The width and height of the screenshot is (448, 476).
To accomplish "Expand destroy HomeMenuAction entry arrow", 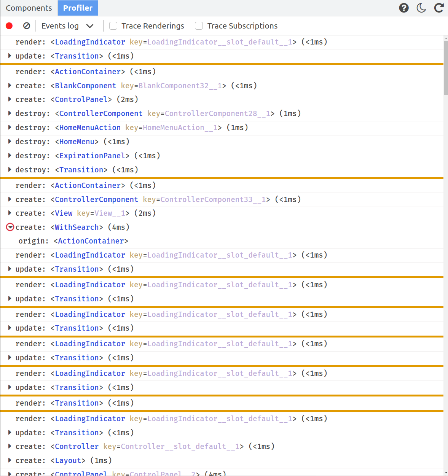I will click(x=10, y=127).
